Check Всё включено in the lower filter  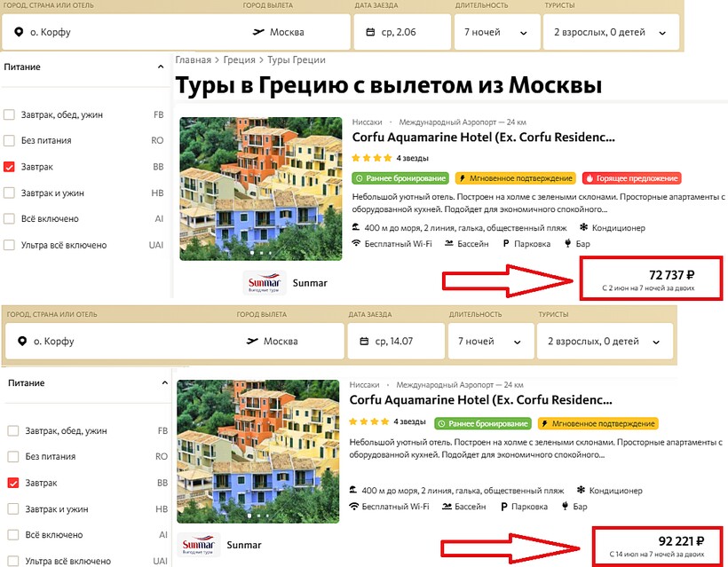tap(13, 534)
